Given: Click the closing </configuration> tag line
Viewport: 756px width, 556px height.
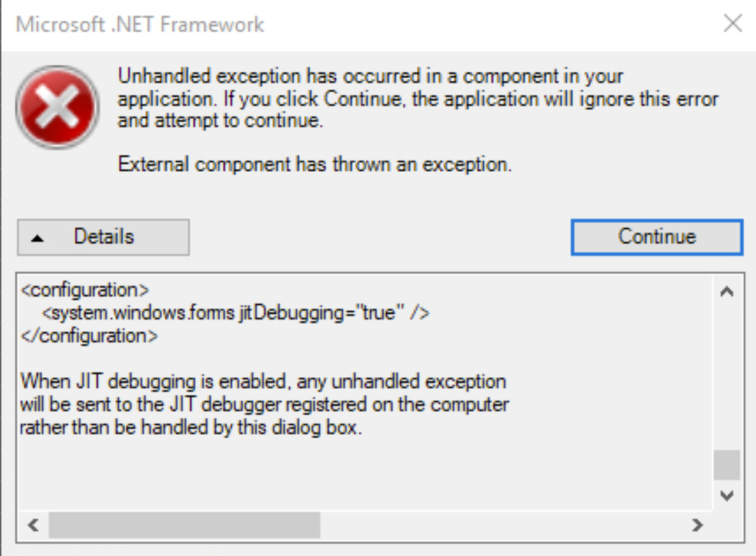Looking at the screenshot, I should 89,336.
